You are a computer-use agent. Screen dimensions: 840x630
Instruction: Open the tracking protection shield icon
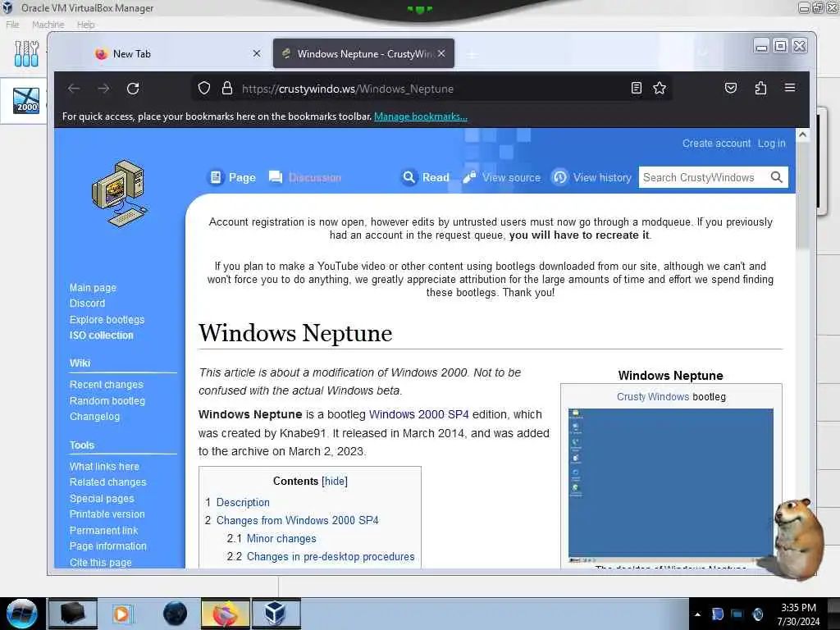tap(204, 88)
